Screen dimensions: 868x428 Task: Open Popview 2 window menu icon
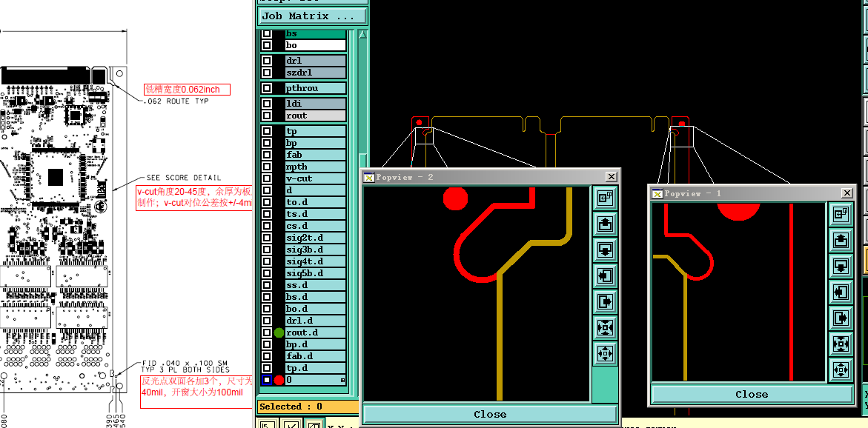[x=368, y=177]
